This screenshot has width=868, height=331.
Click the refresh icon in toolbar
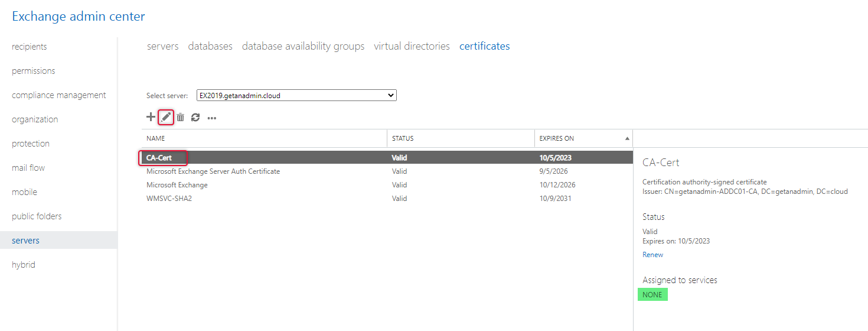(x=195, y=118)
